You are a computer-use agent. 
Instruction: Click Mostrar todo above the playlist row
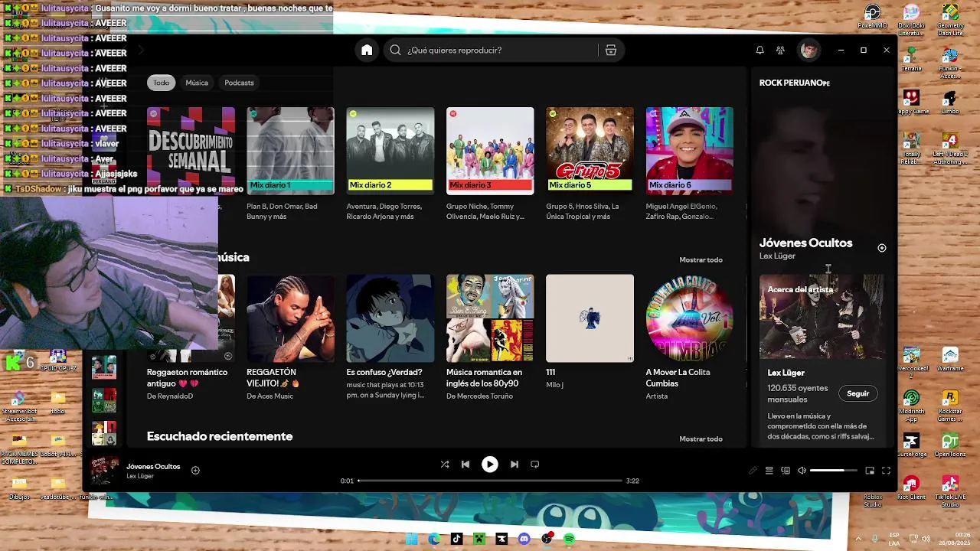tap(701, 259)
